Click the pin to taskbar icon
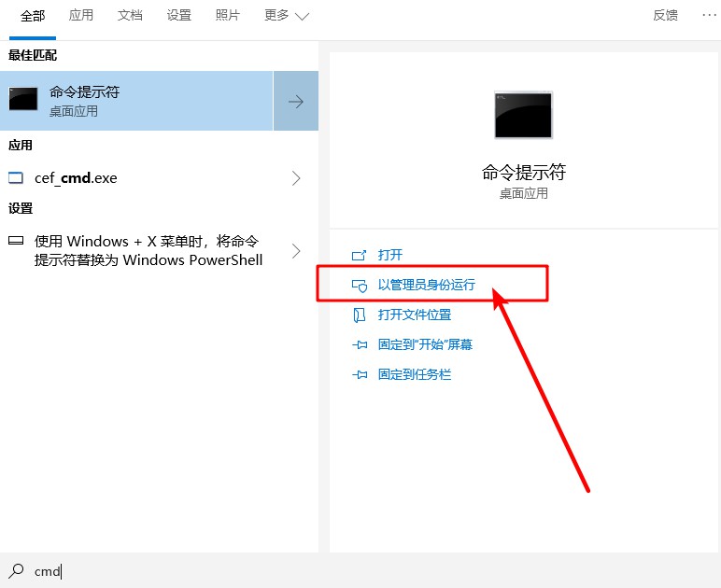 (360, 374)
